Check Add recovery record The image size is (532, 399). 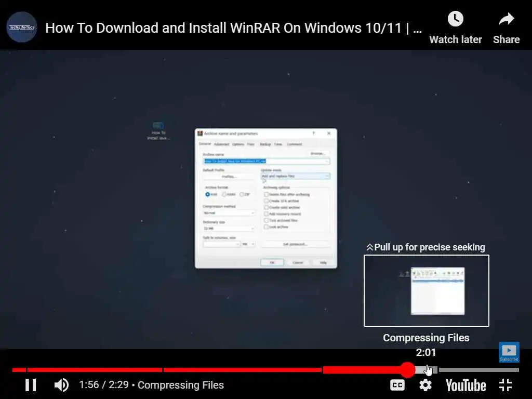267,214
